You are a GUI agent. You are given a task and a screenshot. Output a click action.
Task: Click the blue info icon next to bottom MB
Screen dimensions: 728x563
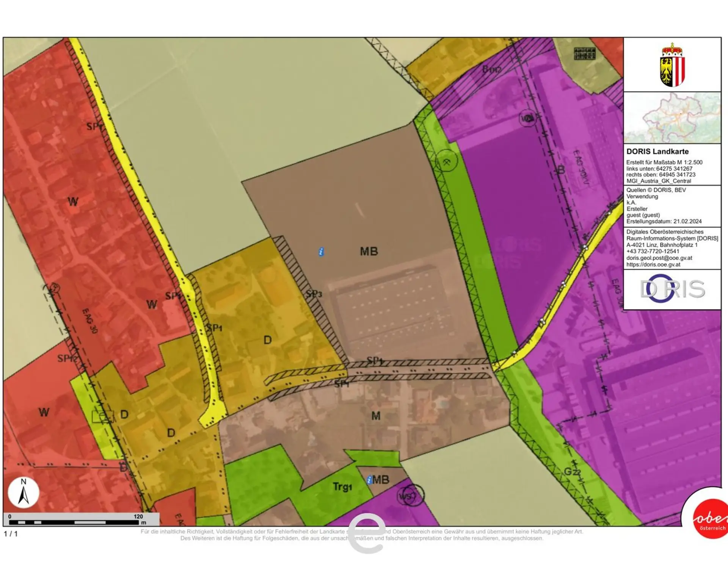tap(369, 480)
